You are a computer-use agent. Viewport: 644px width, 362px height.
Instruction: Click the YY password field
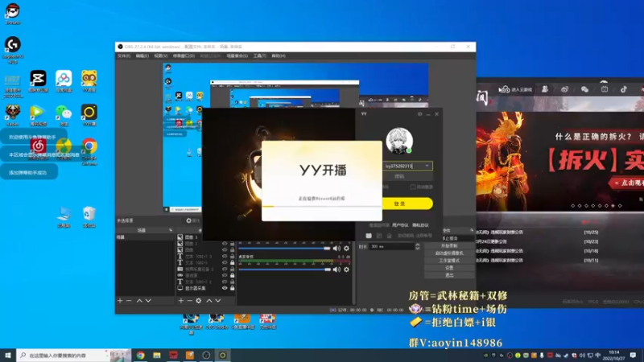coord(407,176)
